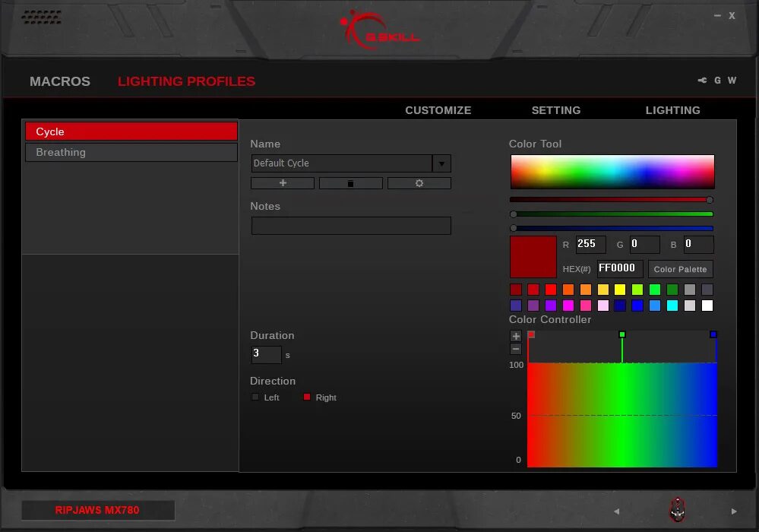Select the Left direction option
Screen dimensions: 759x532
click(255, 397)
